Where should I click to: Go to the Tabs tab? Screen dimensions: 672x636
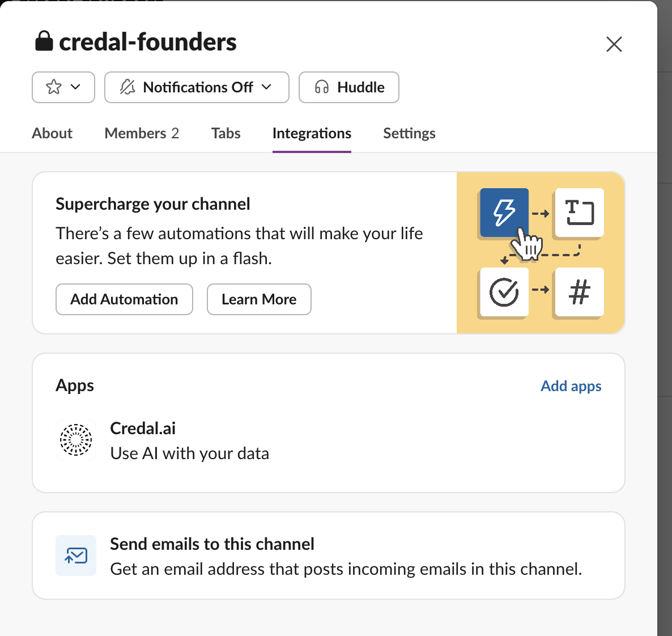click(x=226, y=133)
